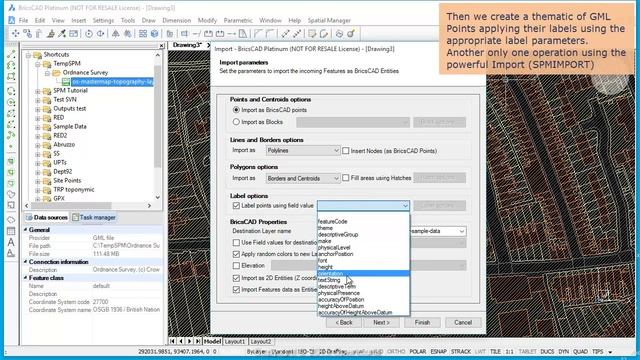
Task: Click next layout tab arrow
Action: coord(189,341)
